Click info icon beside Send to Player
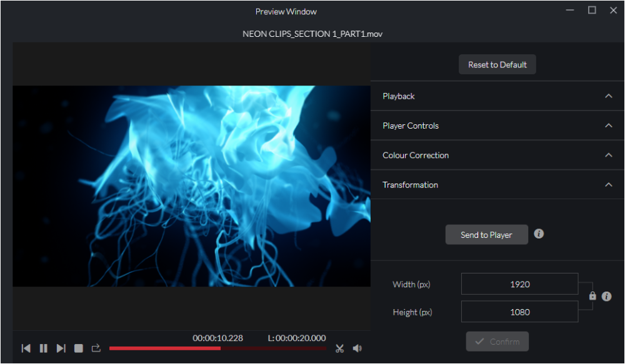Image resolution: width=625 pixels, height=364 pixels. tap(539, 234)
